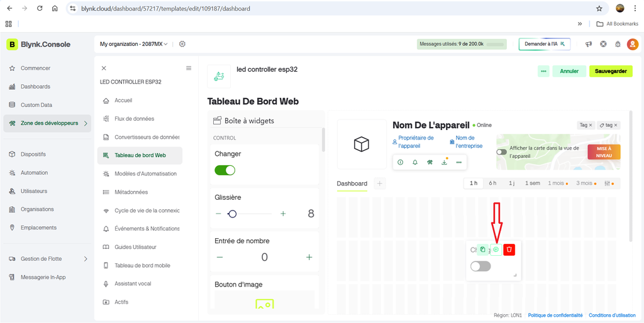Duplicate the widget using copy icon
Screen dimensions: 644x323
click(482, 249)
